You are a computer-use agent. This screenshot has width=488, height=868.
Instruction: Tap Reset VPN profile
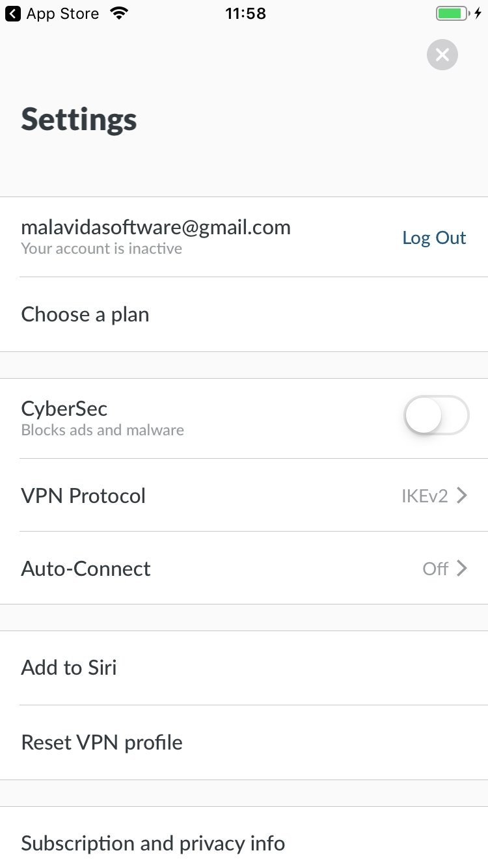coord(244,742)
